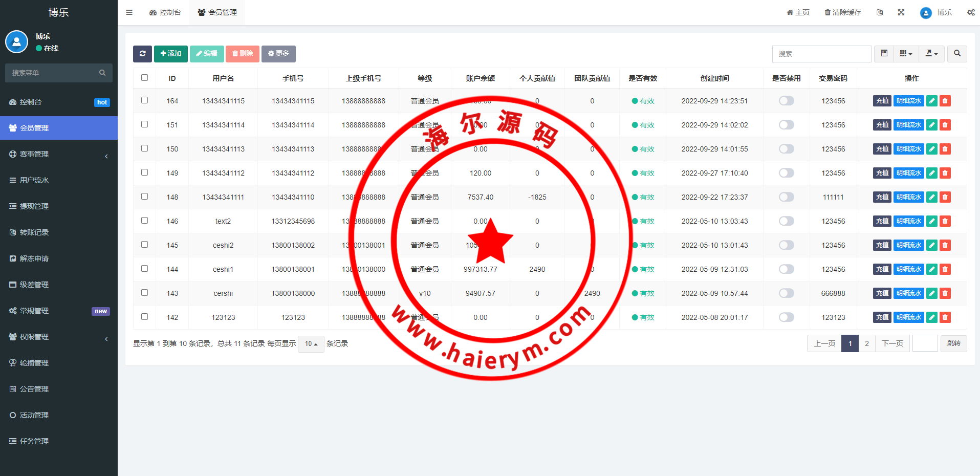
Task: Click the 添加 button
Action: (171, 54)
